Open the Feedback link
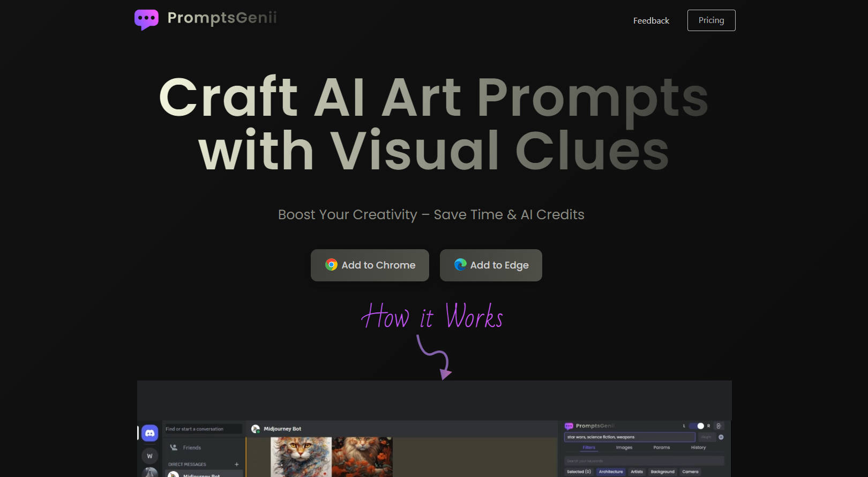Image resolution: width=868 pixels, height=477 pixels. coord(651,20)
